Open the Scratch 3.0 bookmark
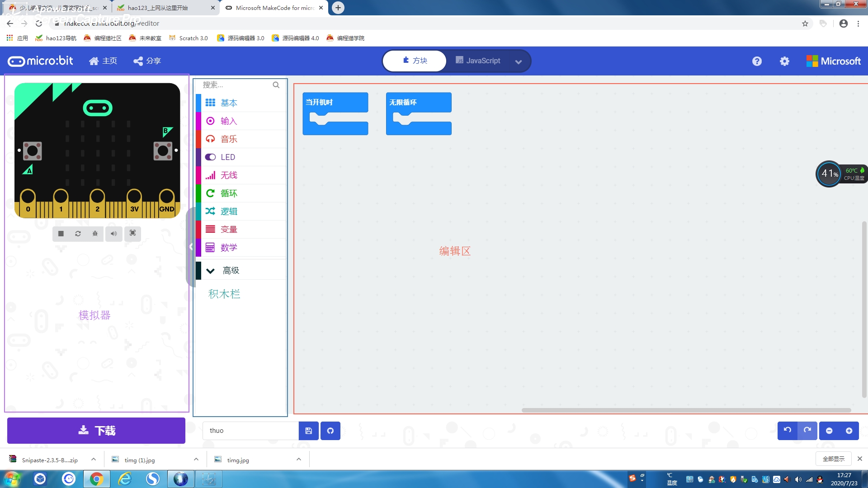Screen dimensions: 868x488 pyautogui.click(x=188, y=38)
